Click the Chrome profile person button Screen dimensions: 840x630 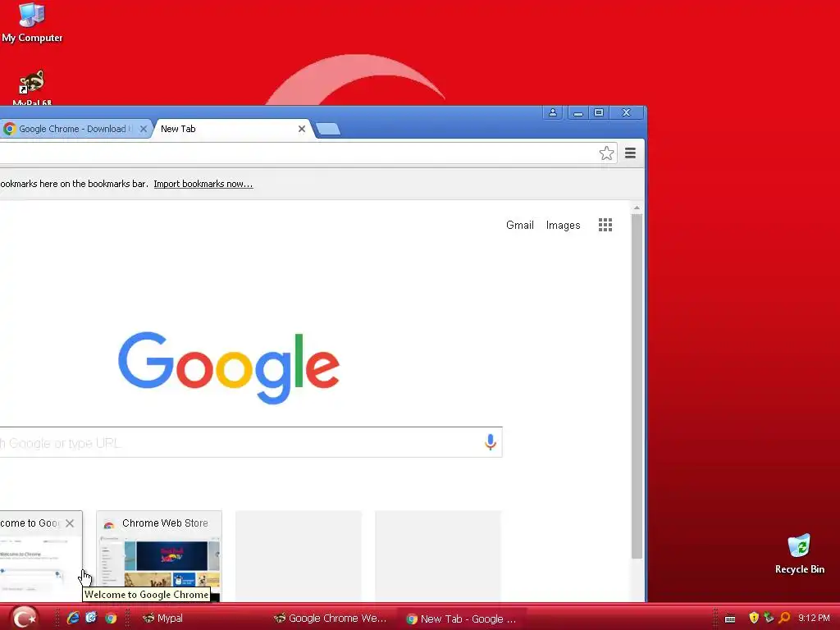point(553,112)
